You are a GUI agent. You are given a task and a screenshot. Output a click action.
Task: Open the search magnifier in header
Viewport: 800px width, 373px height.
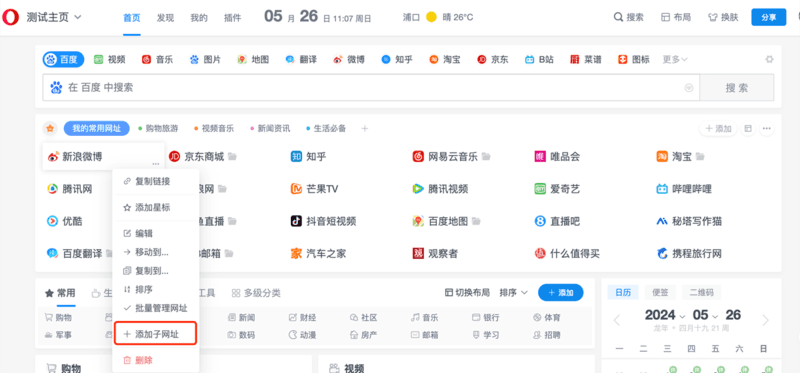pyautogui.click(x=618, y=17)
